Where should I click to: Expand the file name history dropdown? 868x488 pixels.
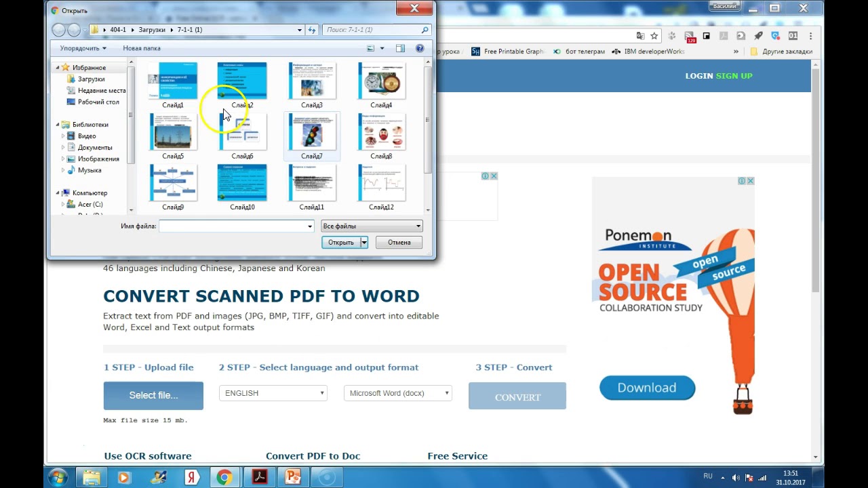(x=310, y=226)
